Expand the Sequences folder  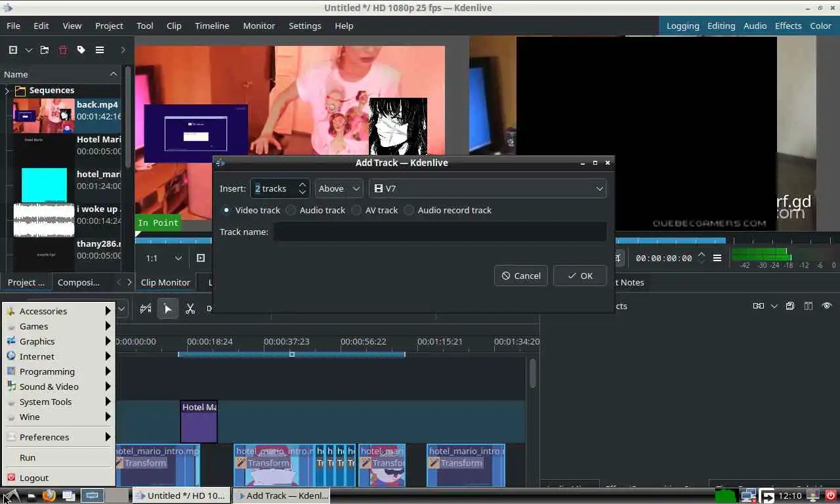[7, 91]
